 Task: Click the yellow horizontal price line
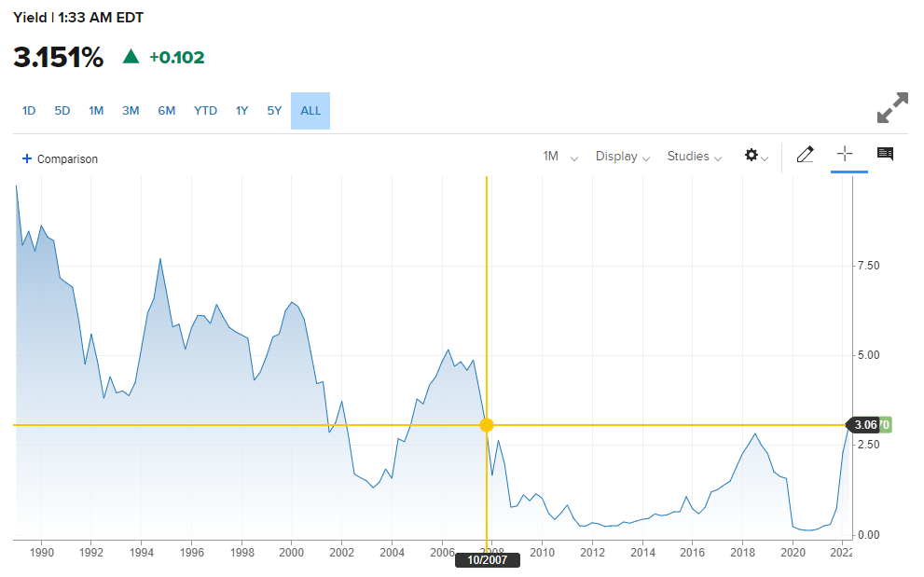pyautogui.click(x=233, y=425)
